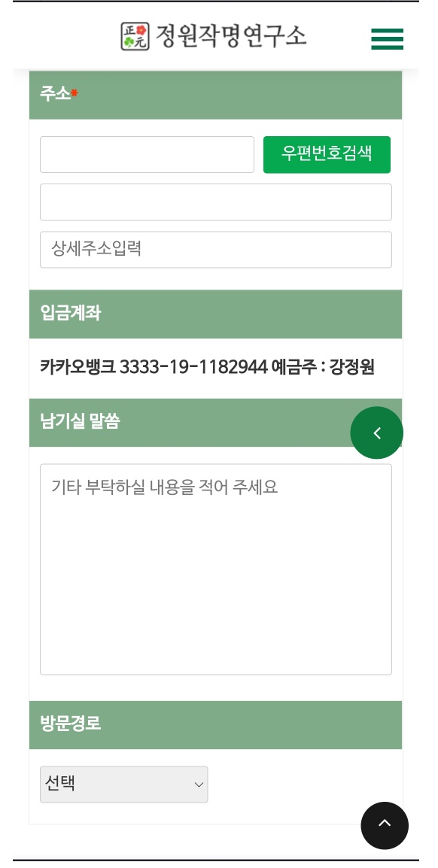Click the account holder name 강정원
Image resolution: width=438 pixels, height=868 pixels.
(x=352, y=367)
